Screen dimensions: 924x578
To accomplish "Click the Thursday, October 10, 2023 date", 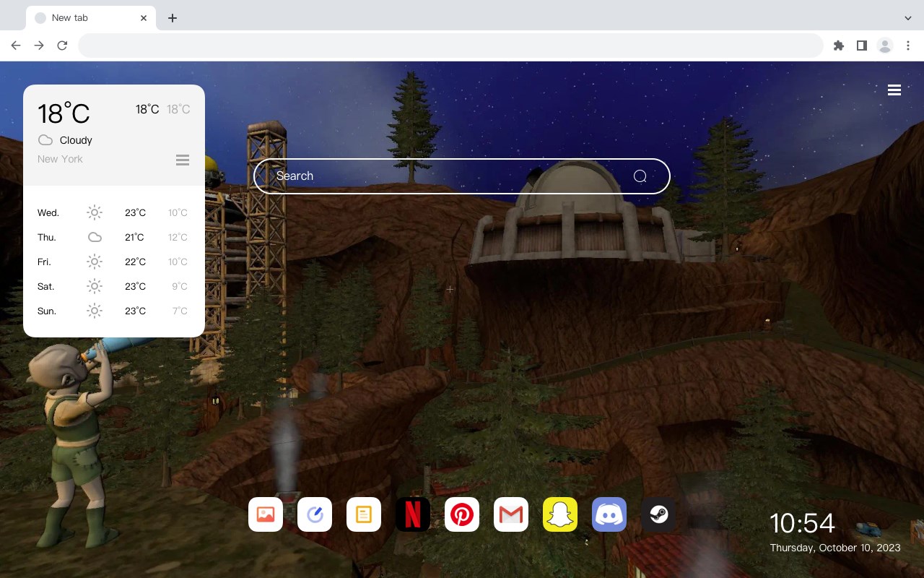I will click(835, 548).
